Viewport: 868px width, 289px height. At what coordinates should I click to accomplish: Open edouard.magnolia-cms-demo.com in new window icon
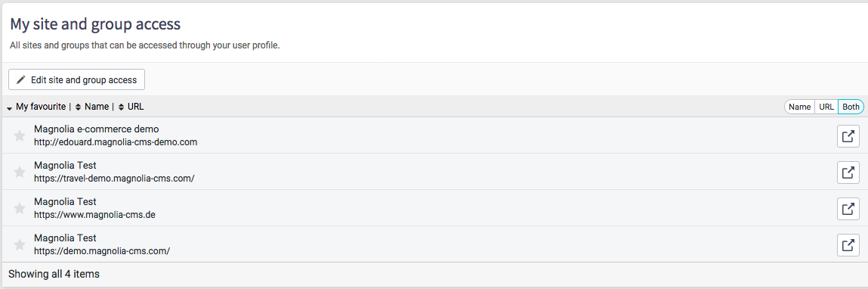[x=848, y=136]
